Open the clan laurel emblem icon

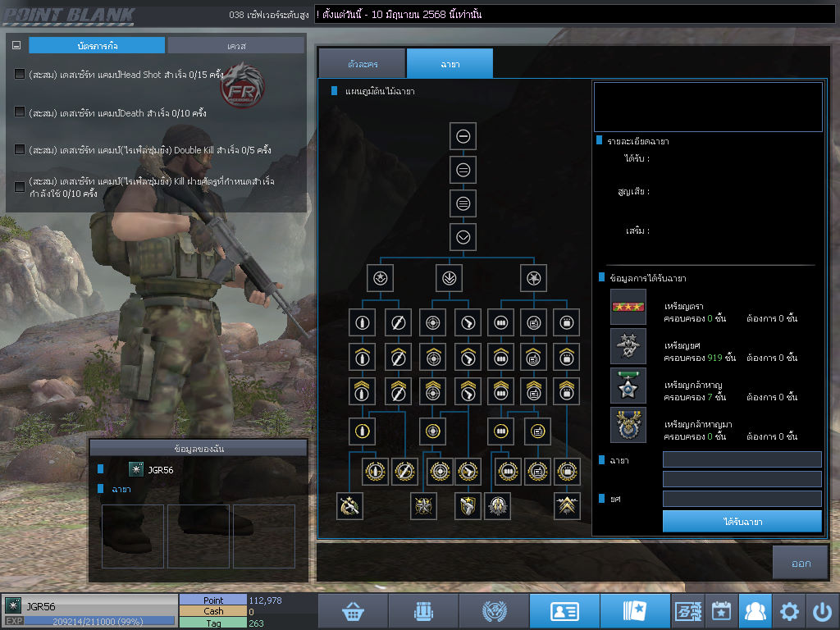[x=494, y=610]
